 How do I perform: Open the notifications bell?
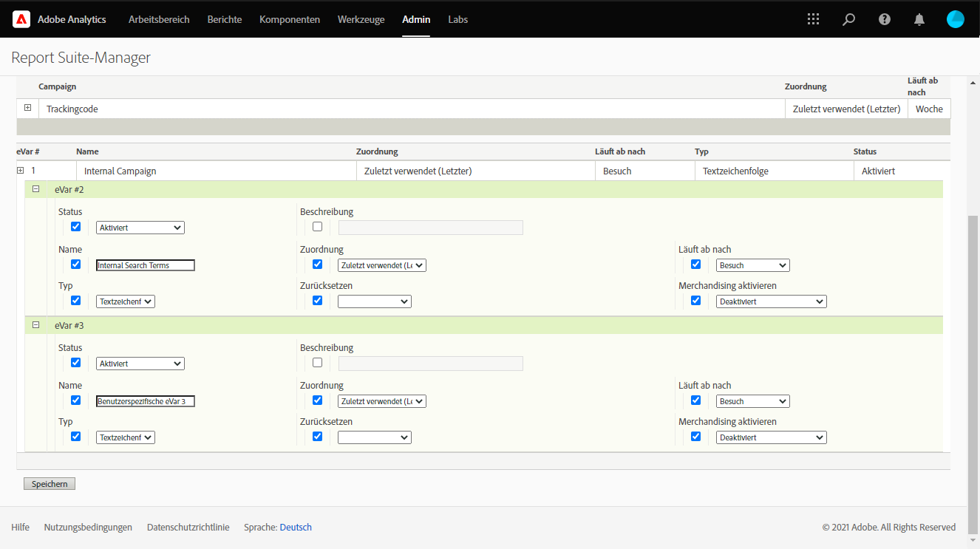(x=919, y=19)
